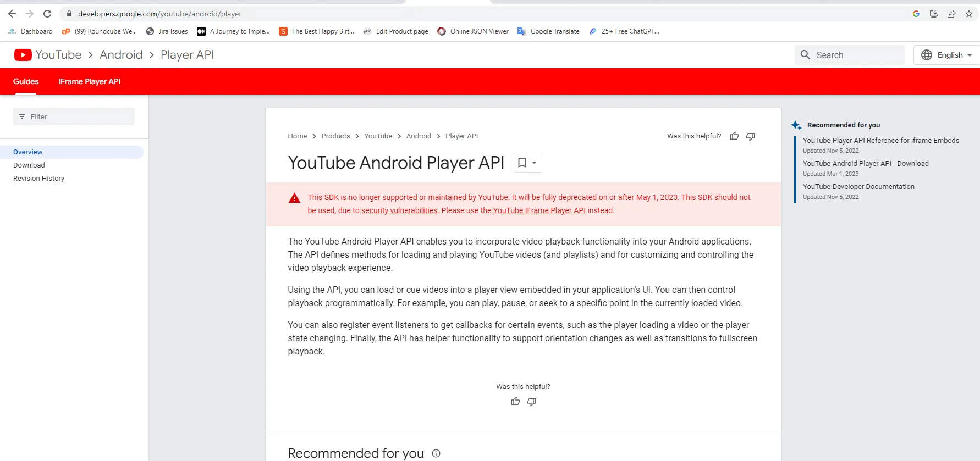Share this page using the share icon
This screenshot has height=461, width=980.
click(951, 14)
